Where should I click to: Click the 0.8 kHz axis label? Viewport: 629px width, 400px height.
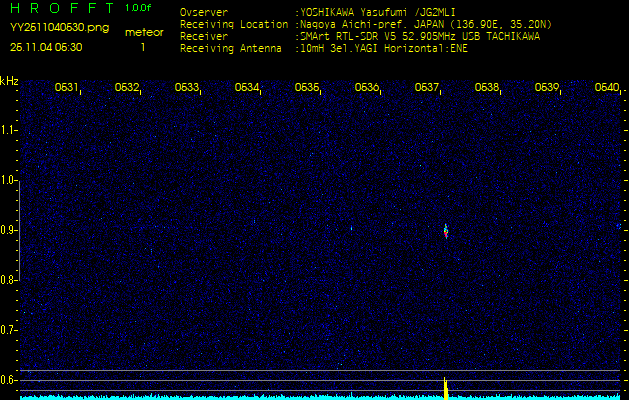pyautogui.click(x=9, y=280)
